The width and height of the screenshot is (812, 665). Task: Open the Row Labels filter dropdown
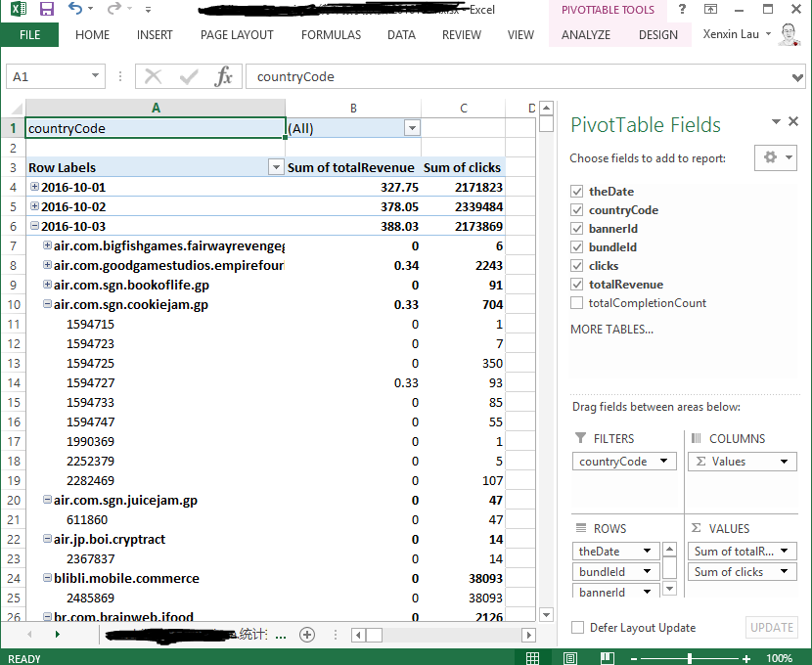275,167
